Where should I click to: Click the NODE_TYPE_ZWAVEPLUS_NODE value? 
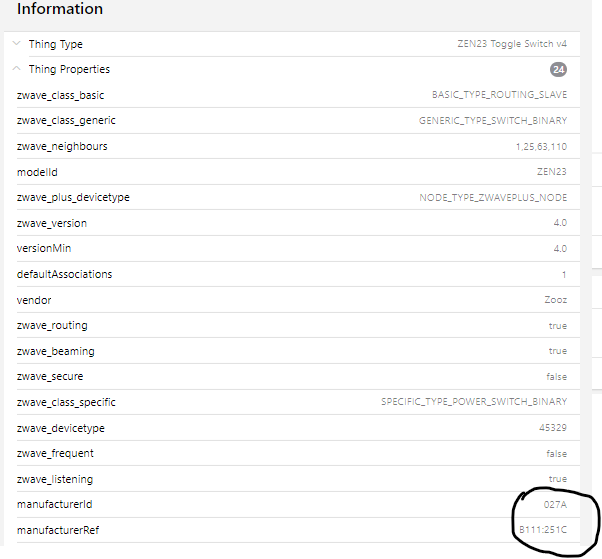(493, 198)
